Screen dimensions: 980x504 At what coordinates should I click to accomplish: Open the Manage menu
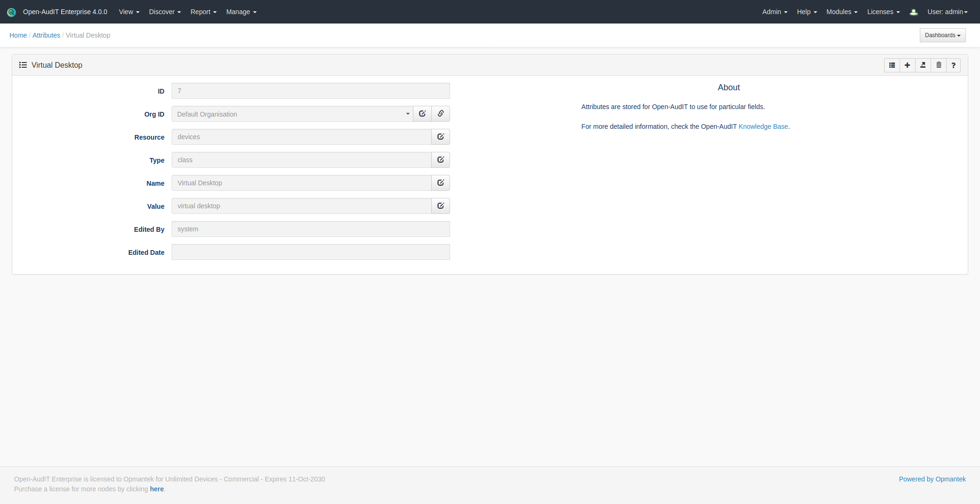(x=241, y=12)
